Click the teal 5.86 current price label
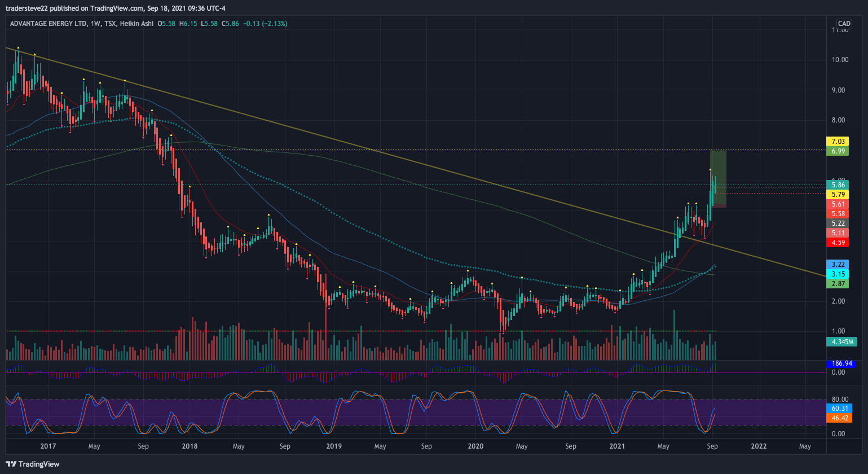868x474 pixels. [x=838, y=185]
